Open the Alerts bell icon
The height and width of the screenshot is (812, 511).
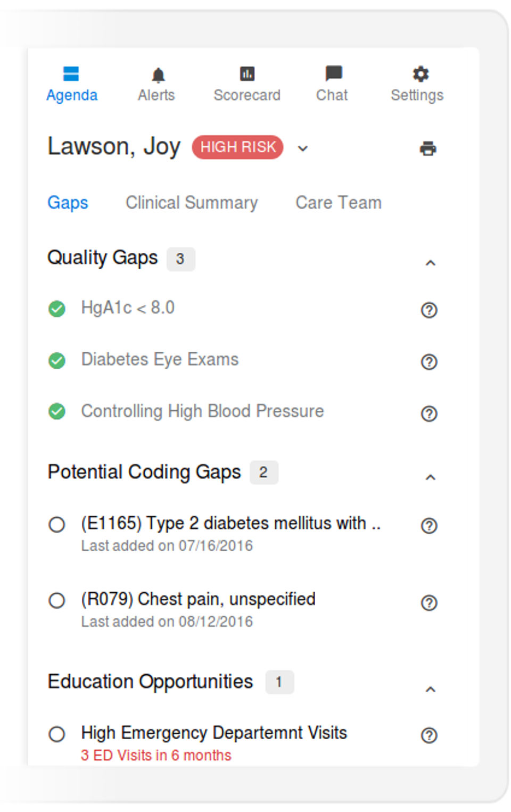[x=158, y=75]
